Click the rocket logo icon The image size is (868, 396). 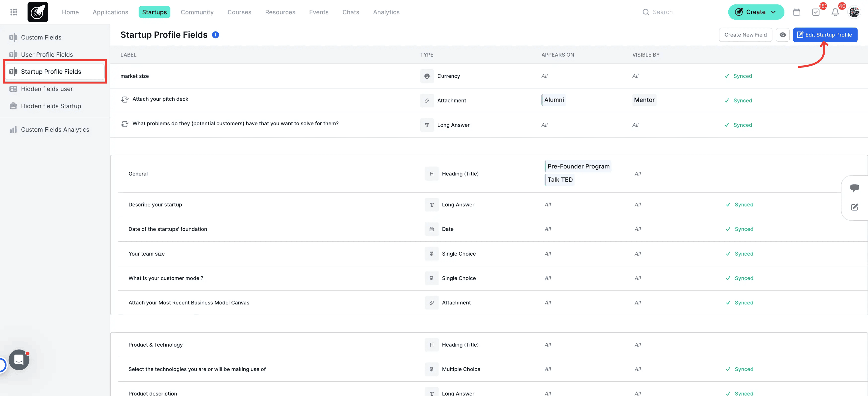(x=38, y=12)
